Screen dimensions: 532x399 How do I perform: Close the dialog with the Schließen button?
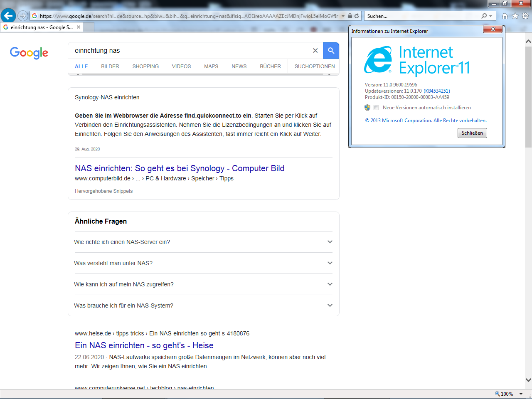tap(472, 133)
